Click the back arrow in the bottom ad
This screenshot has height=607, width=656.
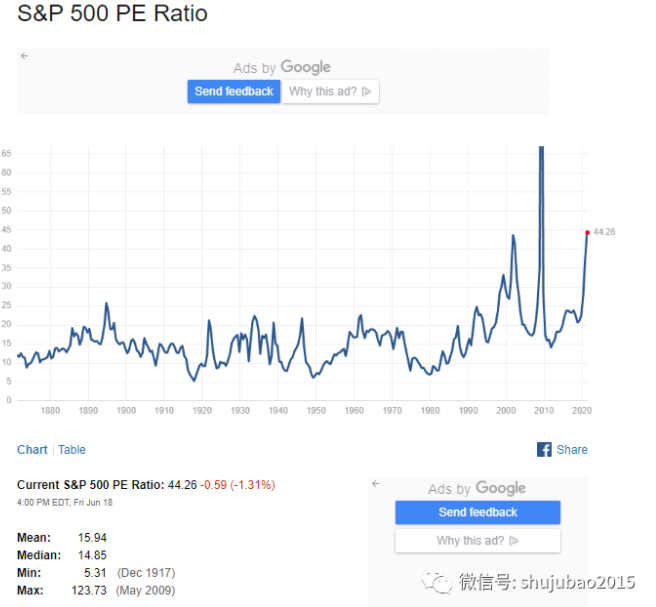[375, 483]
